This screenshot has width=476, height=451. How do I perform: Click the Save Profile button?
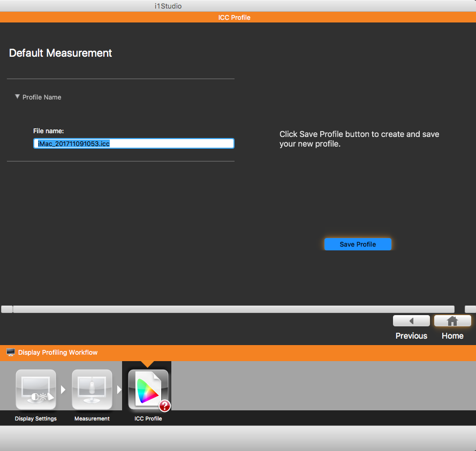point(358,244)
